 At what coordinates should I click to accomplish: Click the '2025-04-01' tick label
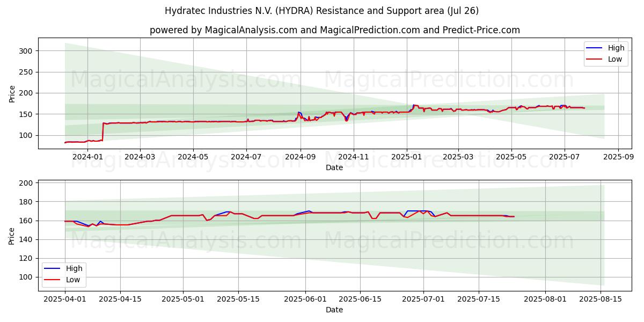(x=65, y=299)
